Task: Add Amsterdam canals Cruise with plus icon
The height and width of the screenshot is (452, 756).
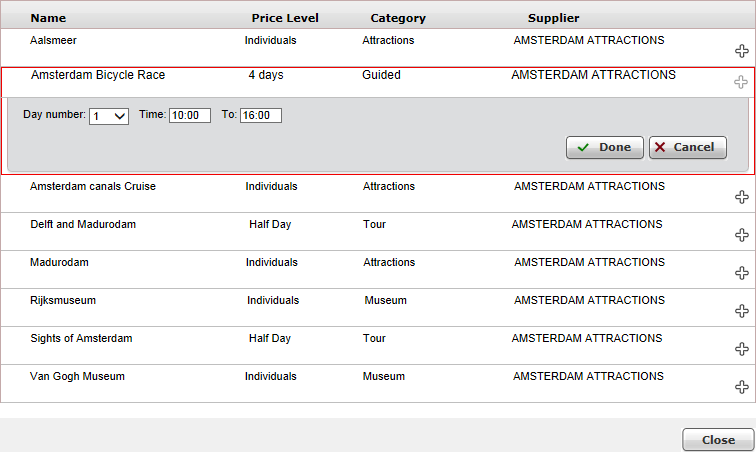Action: coord(741,197)
